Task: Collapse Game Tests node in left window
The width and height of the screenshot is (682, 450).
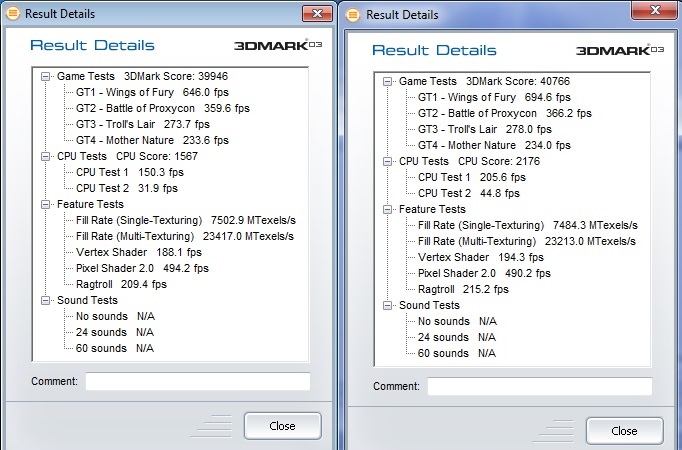Action: pyautogui.click(x=45, y=77)
